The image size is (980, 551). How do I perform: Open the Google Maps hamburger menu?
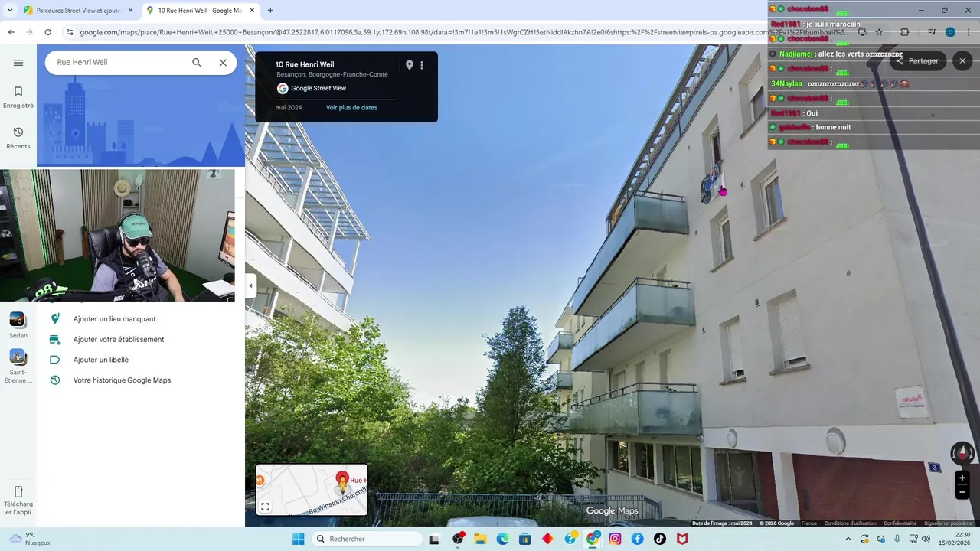point(18,63)
